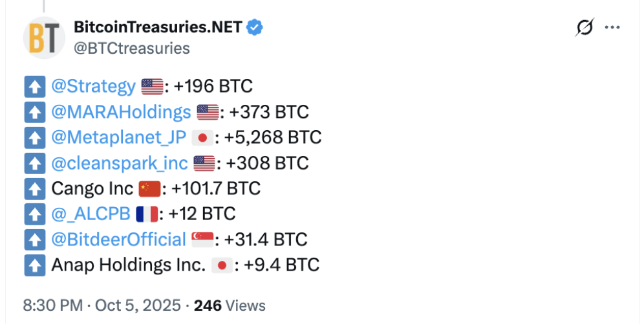Open the @cleanspark_inc profile mention
The height and width of the screenshot is (325, 644).
click(120, 163)
